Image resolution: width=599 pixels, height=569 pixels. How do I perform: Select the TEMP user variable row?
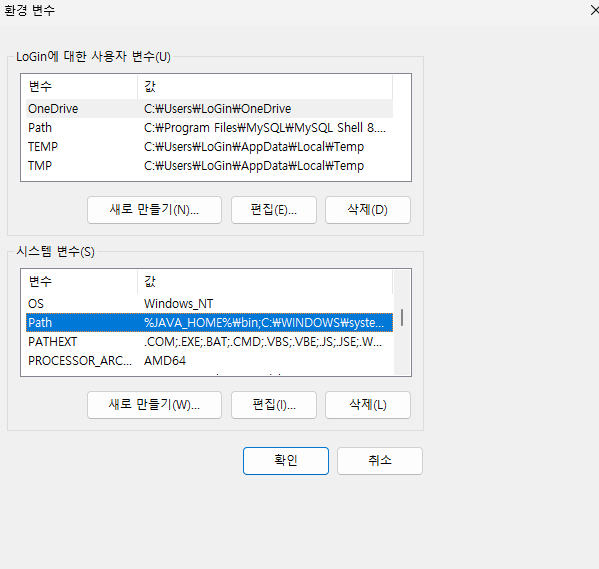coord(209,147)
